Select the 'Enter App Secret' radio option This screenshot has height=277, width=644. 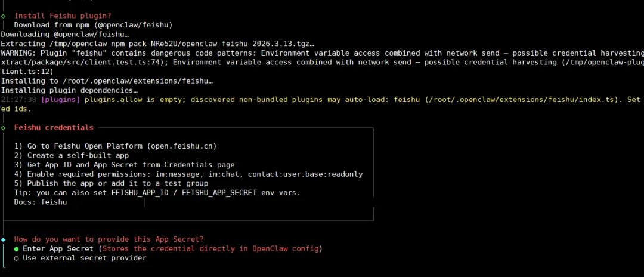click(x=58, y=248)
